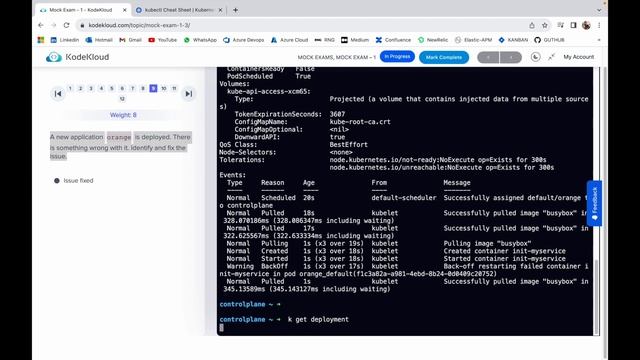Image resolution: width=640 pixels, height=360 pixels.
Task: Open the KANBAN bookmark
Action: (x=513, y=40)
